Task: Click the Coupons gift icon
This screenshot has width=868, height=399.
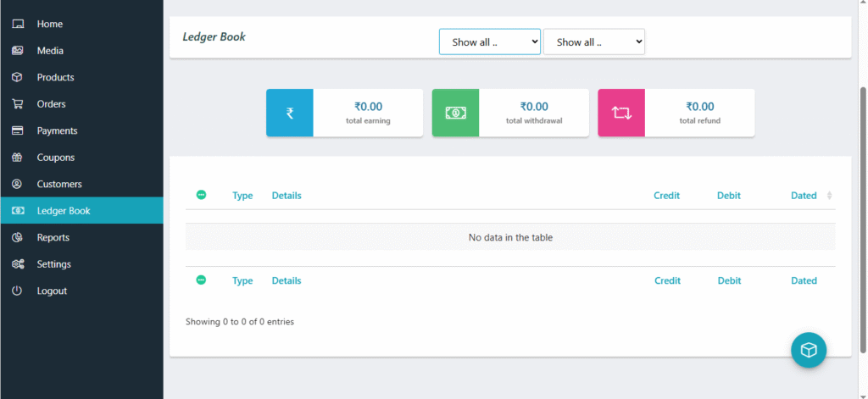Action: pyautogui.click(x=17, y=158)
